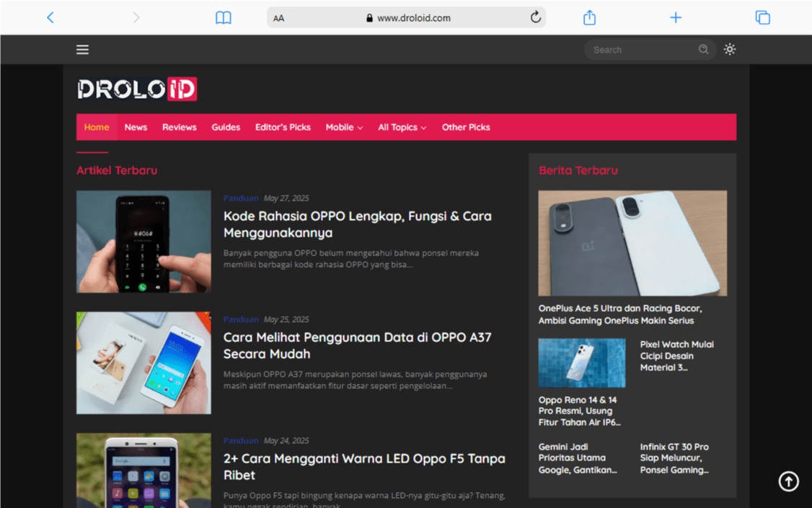Image resolution: width=812 pixels, height=508 pixels.
Task: Click the www.droloid.com address bar
Action: click(x=407, y=17)
